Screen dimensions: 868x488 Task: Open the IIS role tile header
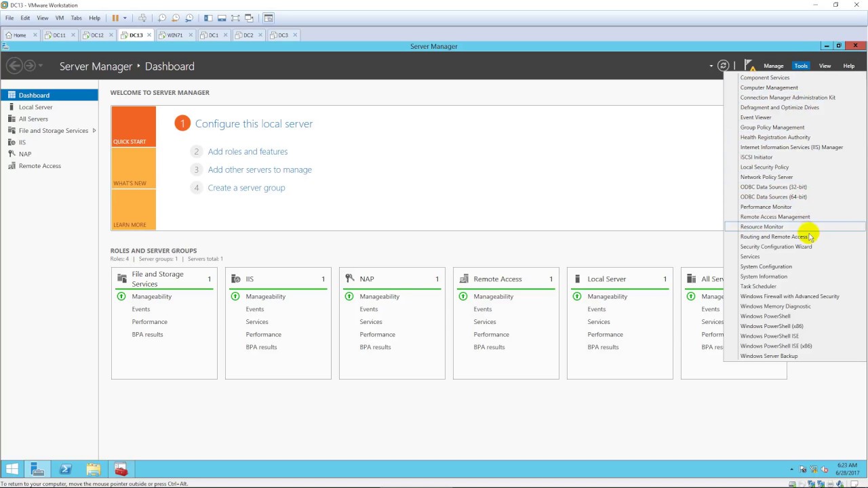pos(278,279)
